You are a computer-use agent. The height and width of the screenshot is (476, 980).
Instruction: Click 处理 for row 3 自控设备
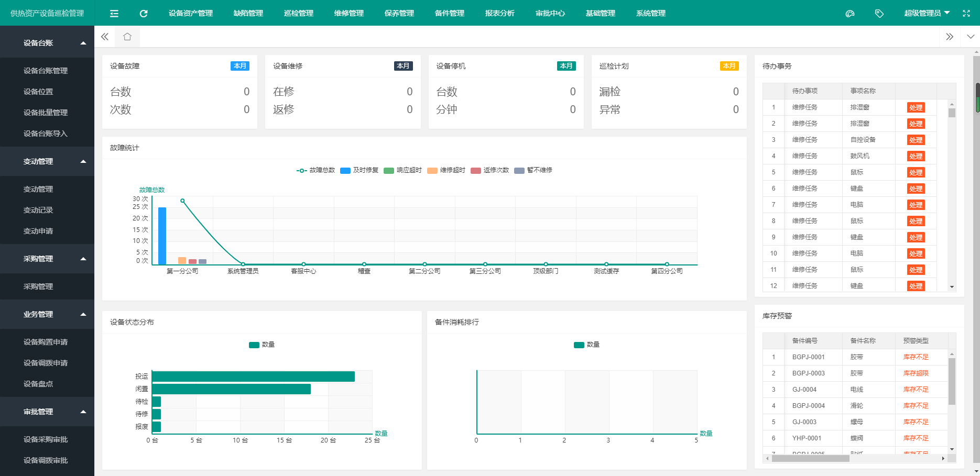pyautogui.click(x=916, y=140)
